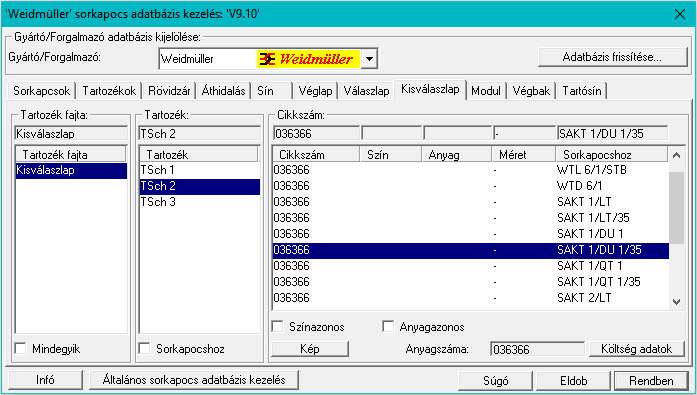The image size is (697, 395).
Task: Select the row for WTD 6/1
Action: click(471, 186)
